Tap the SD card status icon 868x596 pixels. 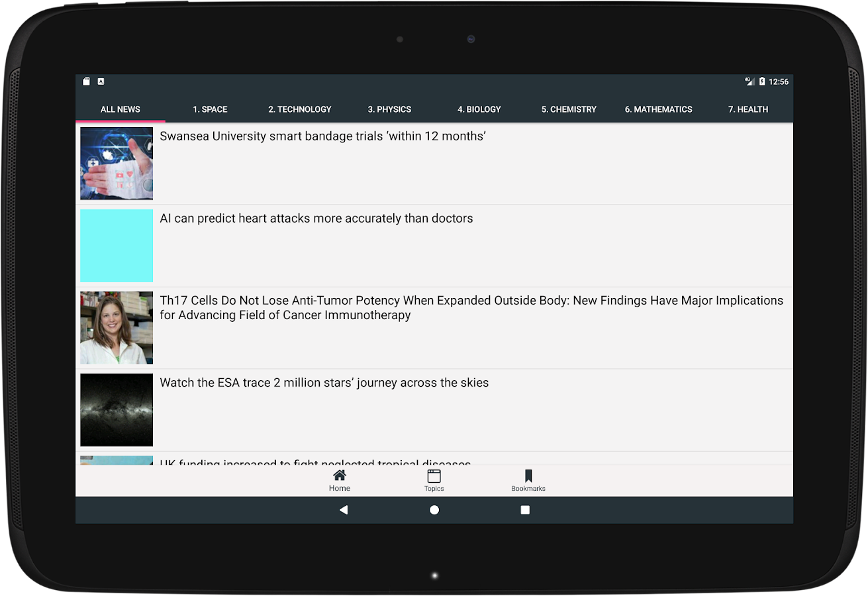(x=86, y=81)
